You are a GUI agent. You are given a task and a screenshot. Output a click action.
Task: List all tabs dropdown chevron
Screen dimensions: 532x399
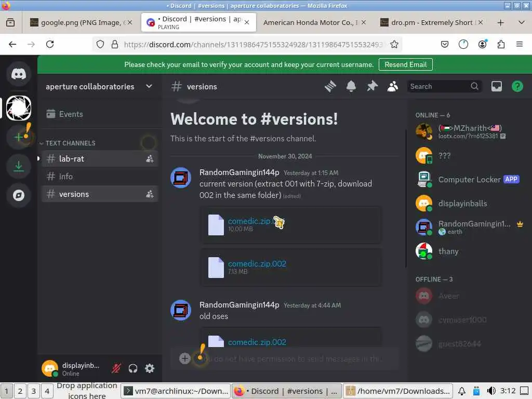tap(522, 22)
